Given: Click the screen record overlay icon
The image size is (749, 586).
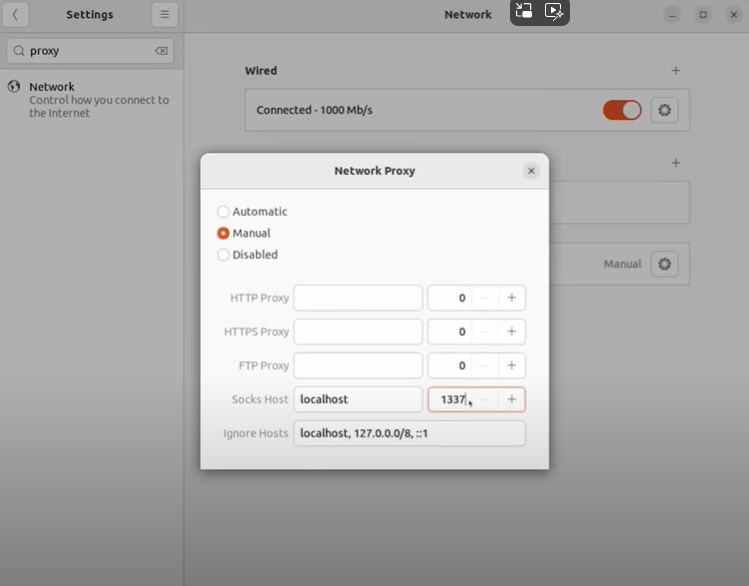Looking at the screenshot, I should 554,11.
